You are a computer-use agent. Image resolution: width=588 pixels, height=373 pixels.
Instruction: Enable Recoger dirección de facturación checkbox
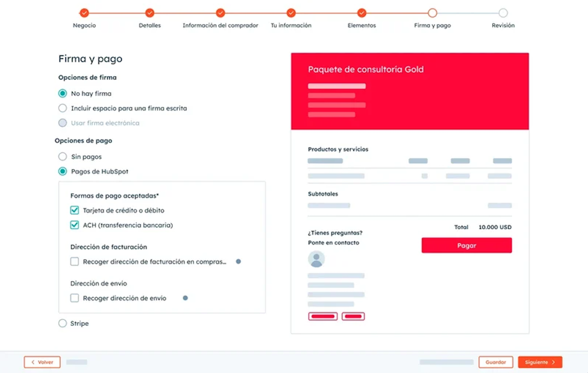pyautogui.click(x=74, y=262)
